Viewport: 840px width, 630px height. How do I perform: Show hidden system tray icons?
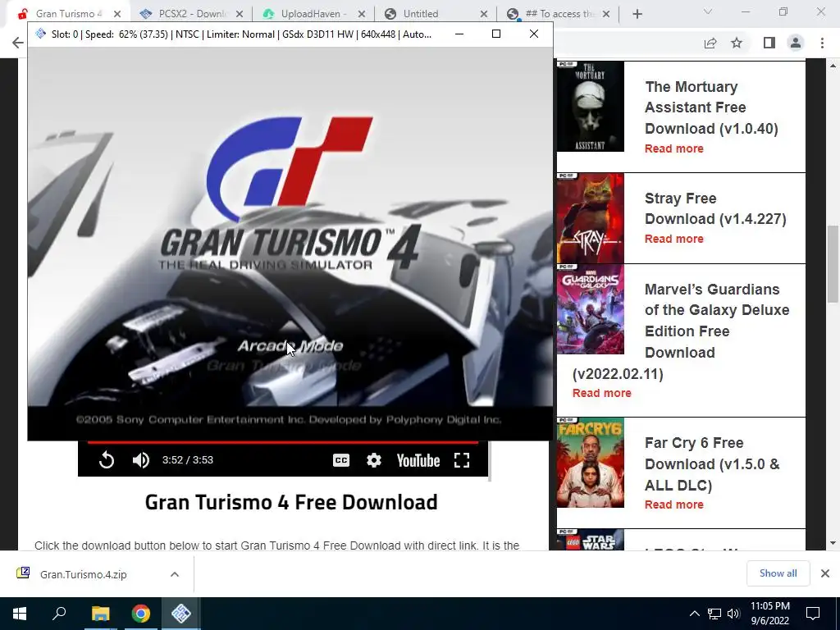click(694, 614)
